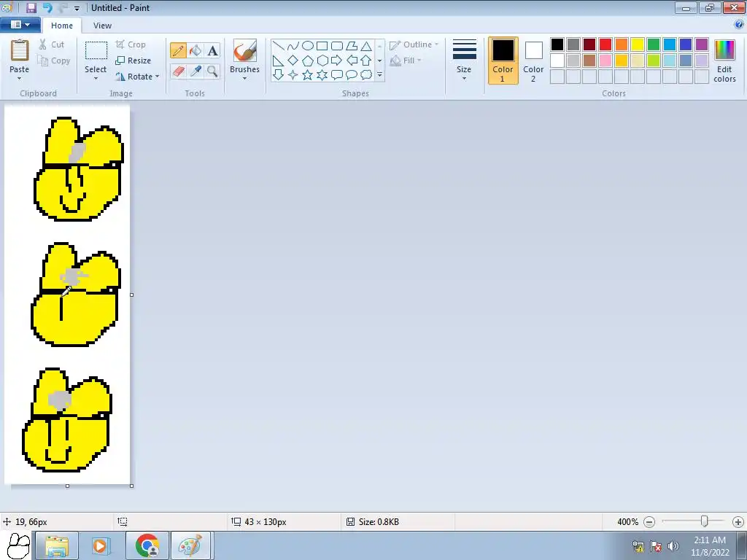747x560 pixels.
Task: Pick the purple color swatch
Action: [x=702, y=44]
